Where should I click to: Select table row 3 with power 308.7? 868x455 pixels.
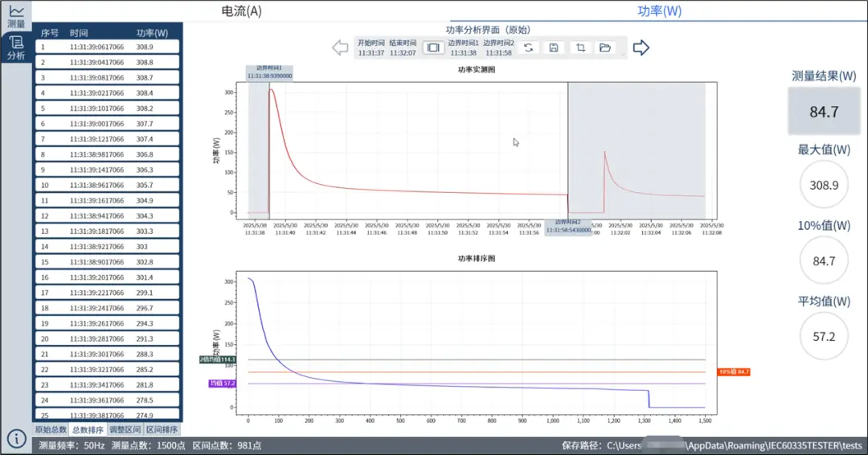[108, 78]
